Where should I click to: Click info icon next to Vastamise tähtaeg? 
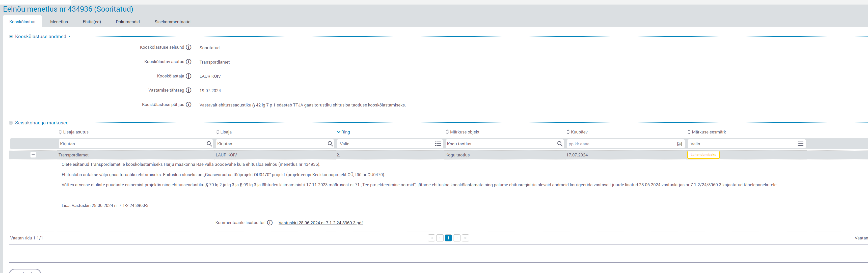pos(189,90)
